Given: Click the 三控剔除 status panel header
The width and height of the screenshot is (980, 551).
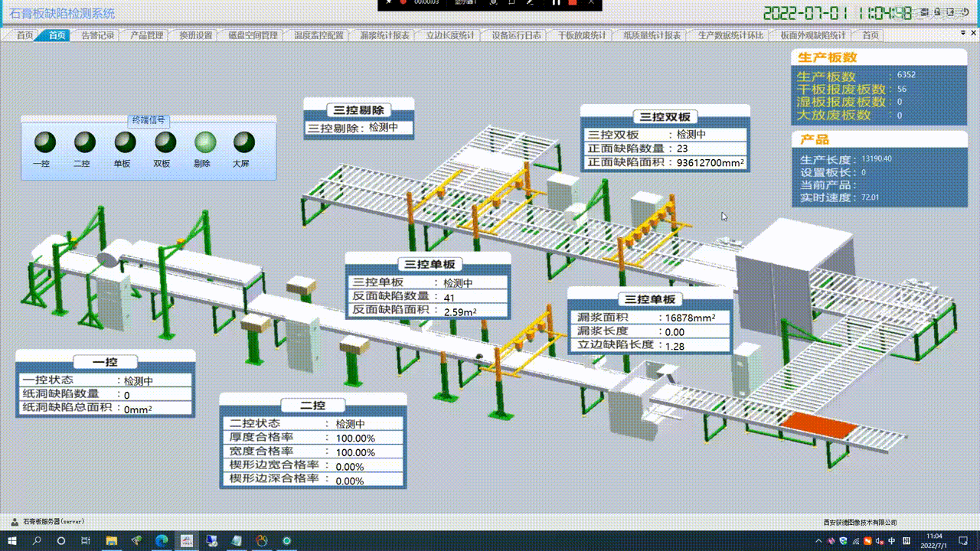Looking at the screenshot, I should coord(358,110).
